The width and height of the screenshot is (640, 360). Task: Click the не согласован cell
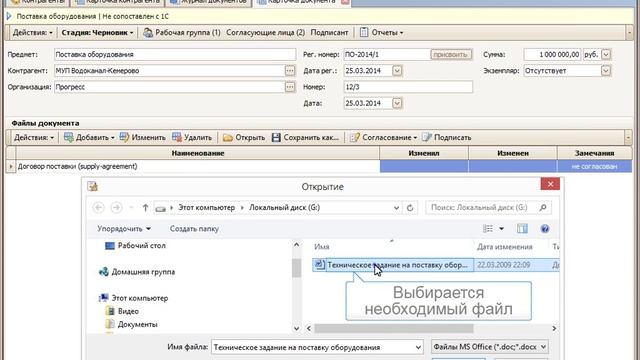594,166
